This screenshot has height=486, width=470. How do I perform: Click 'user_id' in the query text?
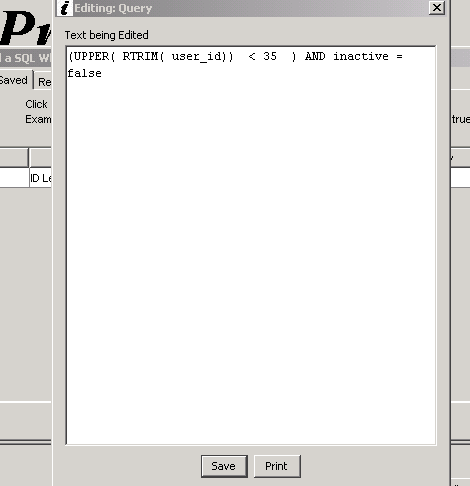(x=196, y=56)
